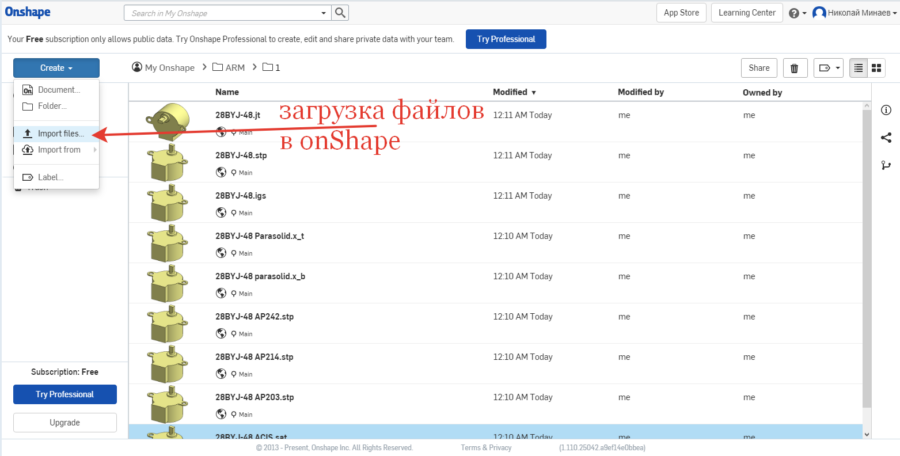Open the label tag dropdown

click(x=828, y=68)
